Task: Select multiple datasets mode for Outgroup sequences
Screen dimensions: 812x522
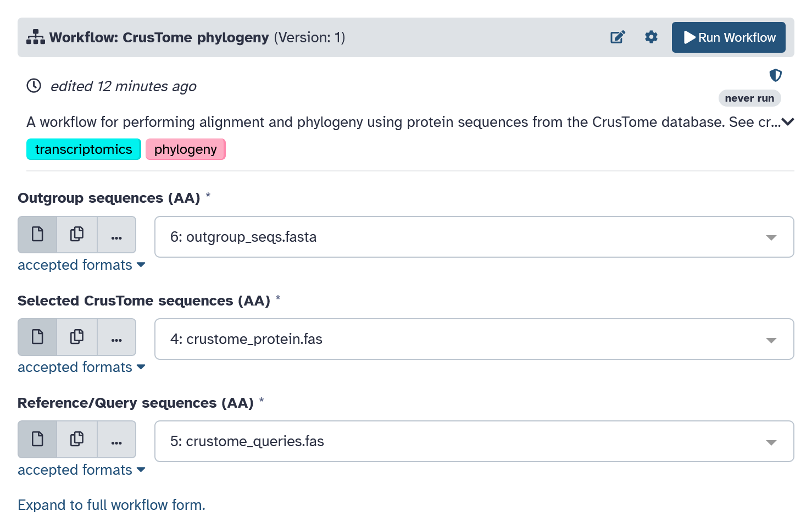Action: coord(76,234)
